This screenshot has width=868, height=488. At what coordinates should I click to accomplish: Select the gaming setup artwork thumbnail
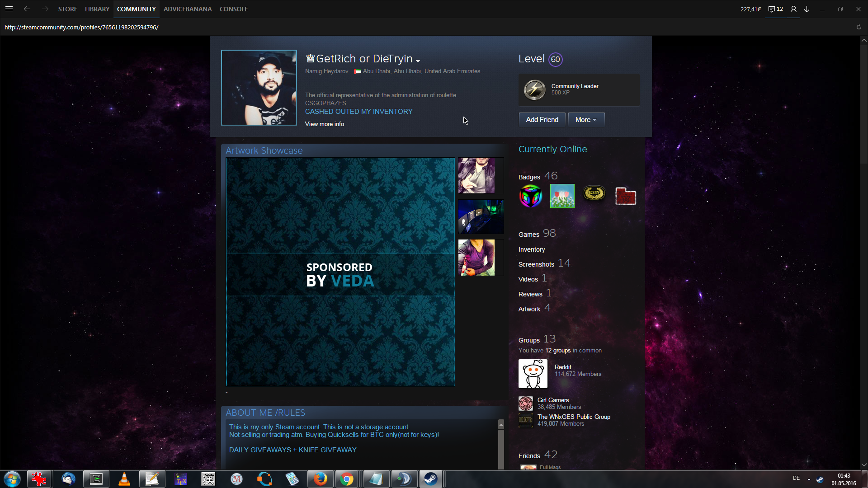tap(481, 216)
